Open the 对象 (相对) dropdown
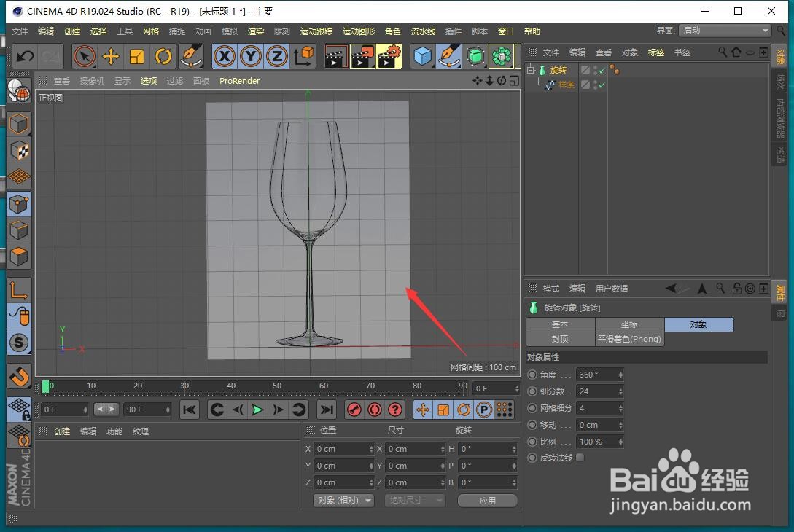Screen dimensions: 794x532 click(344, 500)
